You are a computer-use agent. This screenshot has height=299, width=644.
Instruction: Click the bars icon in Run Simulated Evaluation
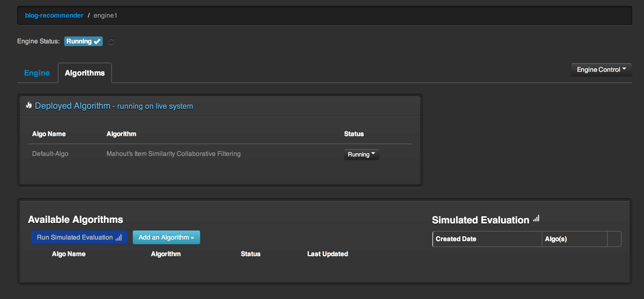119,238
